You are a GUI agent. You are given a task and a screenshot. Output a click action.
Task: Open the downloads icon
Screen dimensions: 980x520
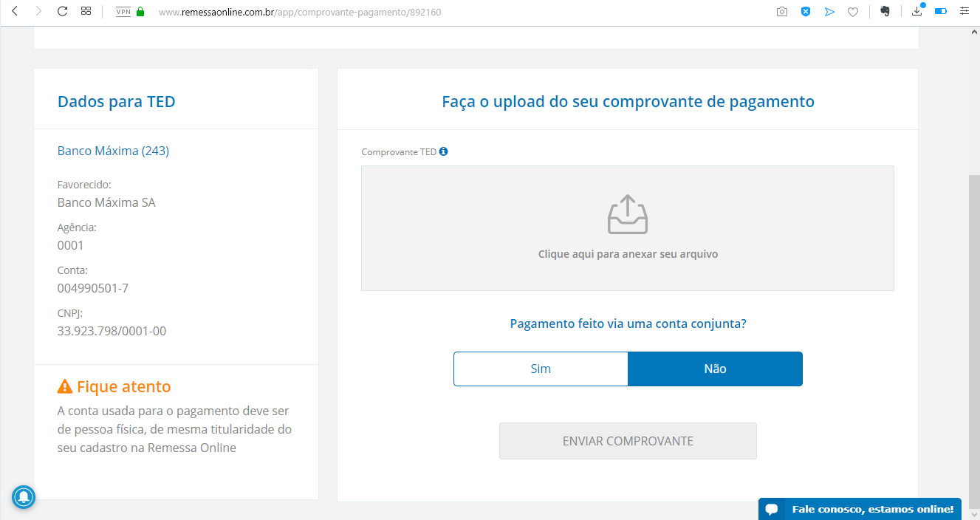click(917, 11)
